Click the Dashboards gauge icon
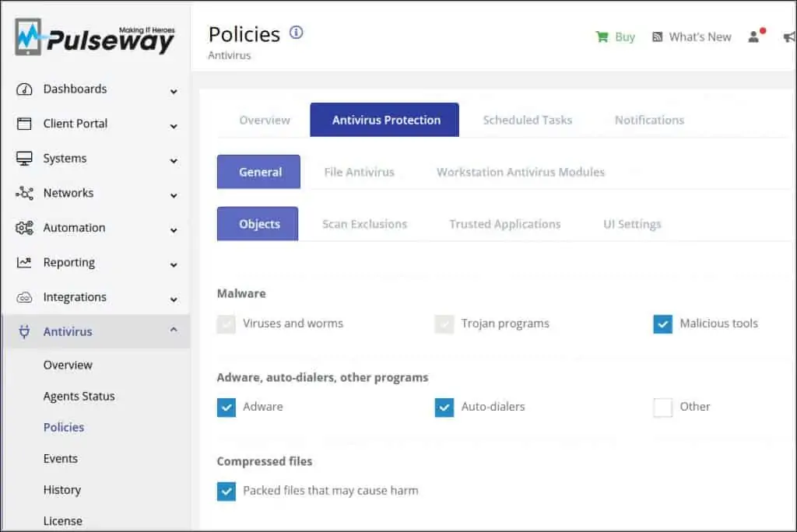The width and height of the screenshot is (797, 532). [x=24, y=89]
